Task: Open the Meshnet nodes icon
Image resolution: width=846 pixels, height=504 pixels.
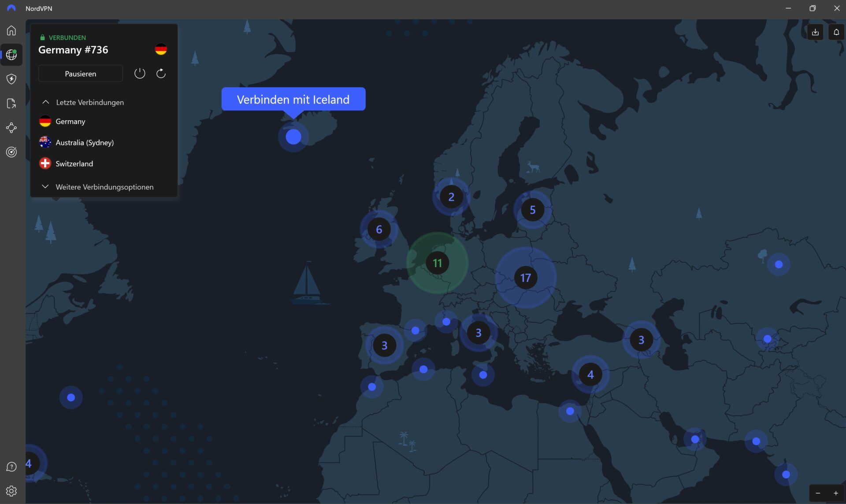Action: click(x=11, y=128)
